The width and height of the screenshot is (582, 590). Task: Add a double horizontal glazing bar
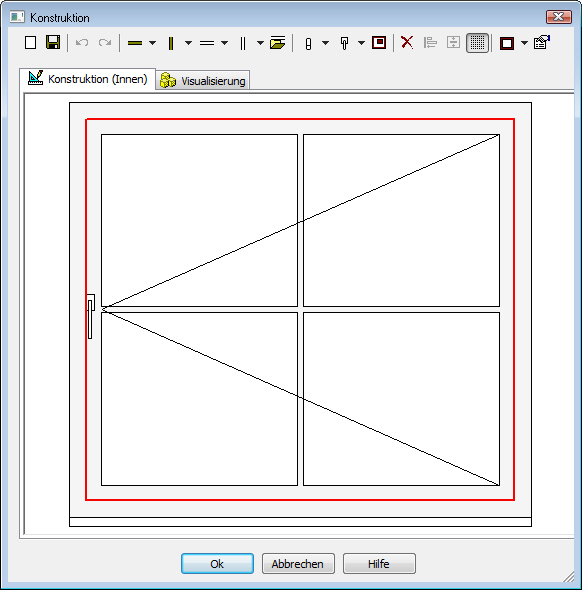[x=207, y=43]
